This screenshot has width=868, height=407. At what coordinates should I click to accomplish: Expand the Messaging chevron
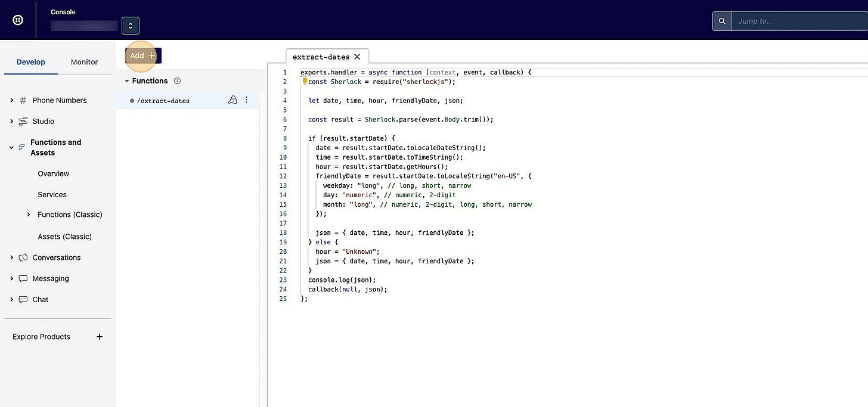(12, 278)
